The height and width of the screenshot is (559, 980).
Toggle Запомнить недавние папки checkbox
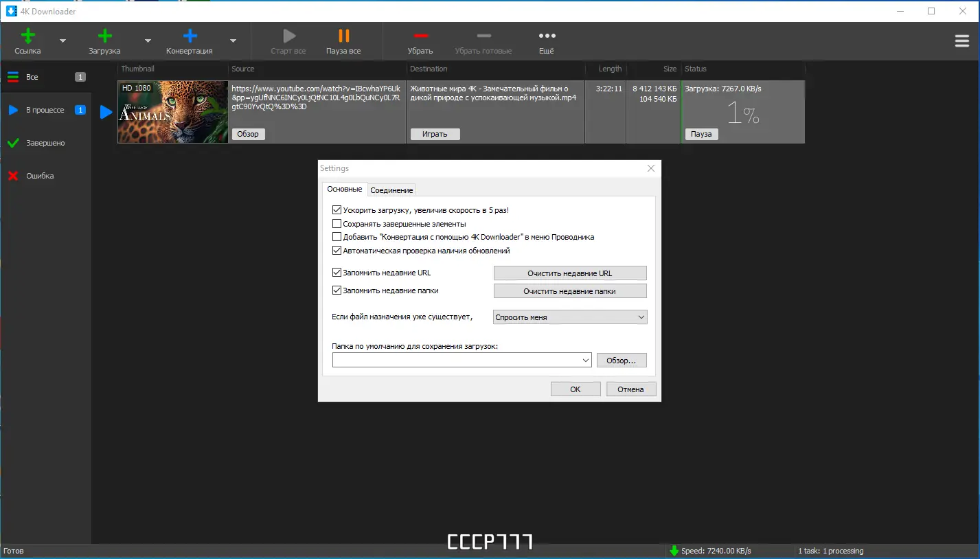pos(337,290)
